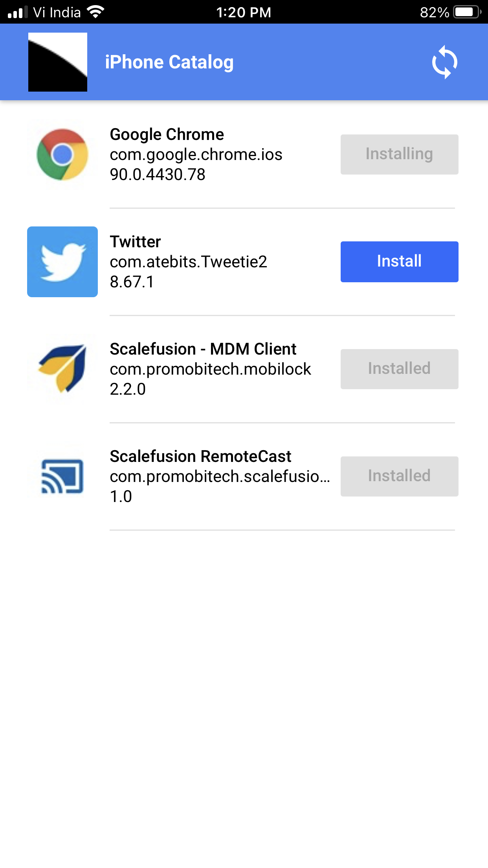The height and width of the screenshot is (868, 488).
Task: Tap the iPhone Catalog header title
Action: 169,62
